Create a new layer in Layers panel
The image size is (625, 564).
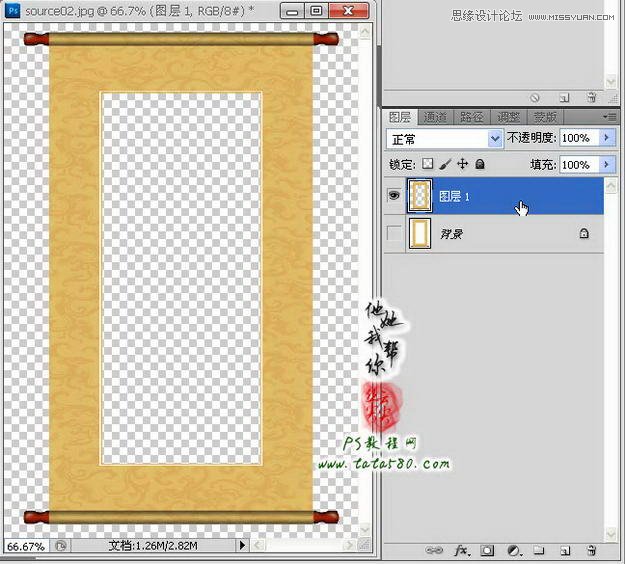tap(564, 551)
